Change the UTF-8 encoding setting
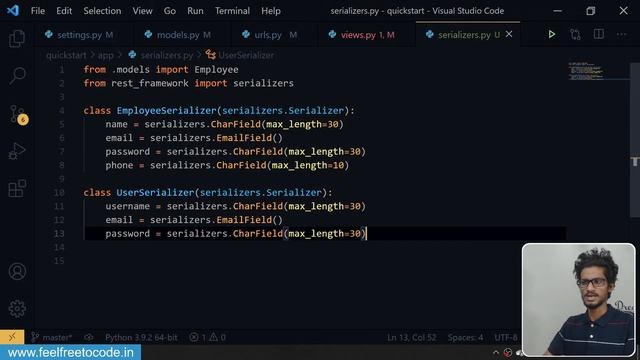Image resolution: width=640 pixels, height=360 pixels. pyautogui.click(x=506, y=338)
